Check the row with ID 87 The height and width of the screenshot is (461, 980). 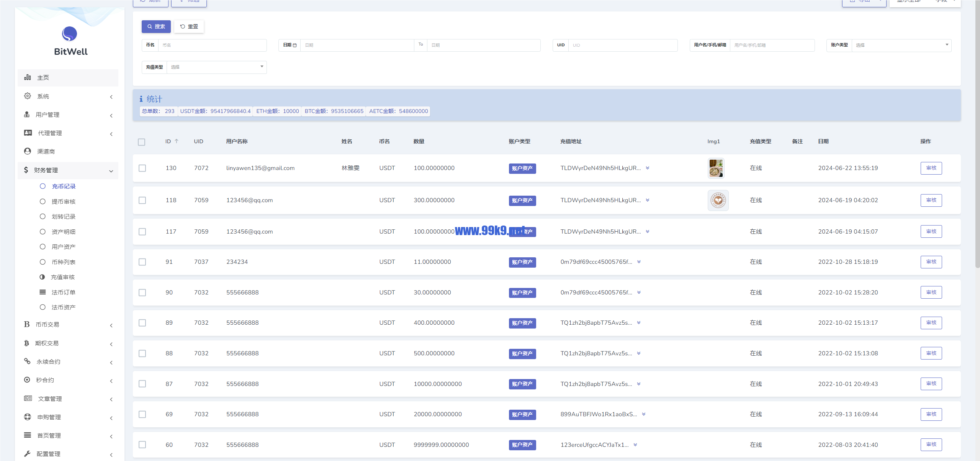142,384
